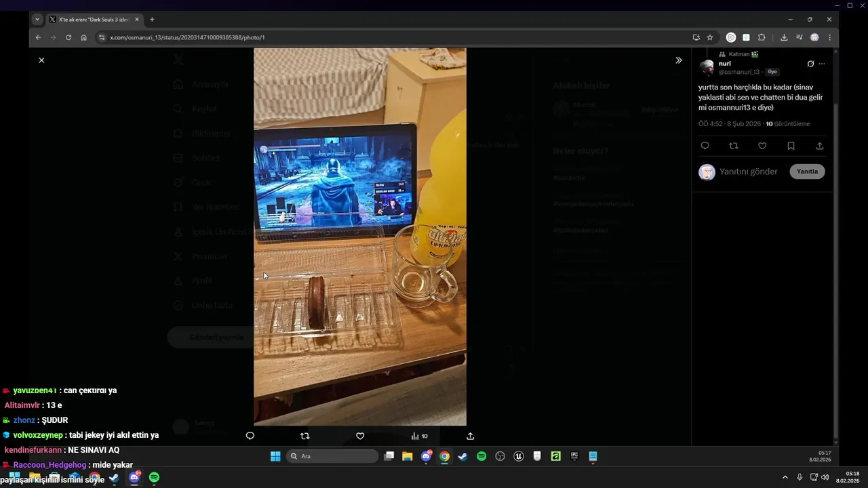Open a new Chrome tab
The width and height of the screenshot is (868, 488).
click(x=152, y=20)
